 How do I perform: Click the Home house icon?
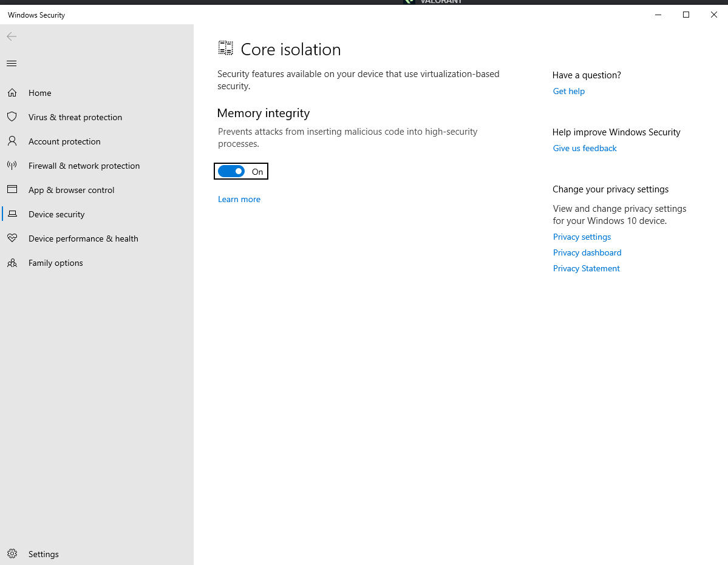[x=12, y=93]
